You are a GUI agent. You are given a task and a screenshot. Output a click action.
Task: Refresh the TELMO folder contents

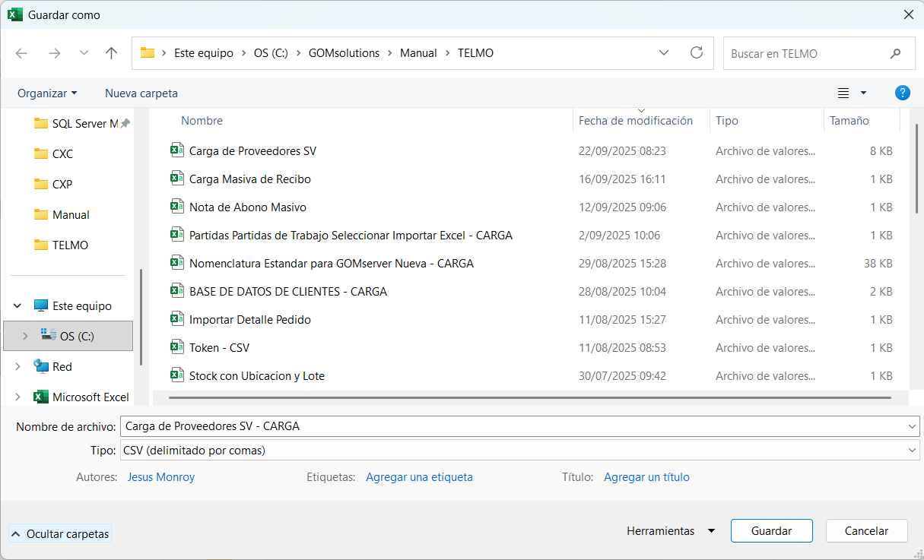[x=697, y=52]
